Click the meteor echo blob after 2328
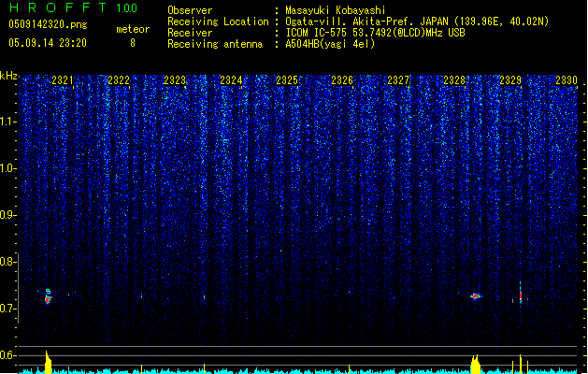588x374 pixels. (x=476, y=296)
